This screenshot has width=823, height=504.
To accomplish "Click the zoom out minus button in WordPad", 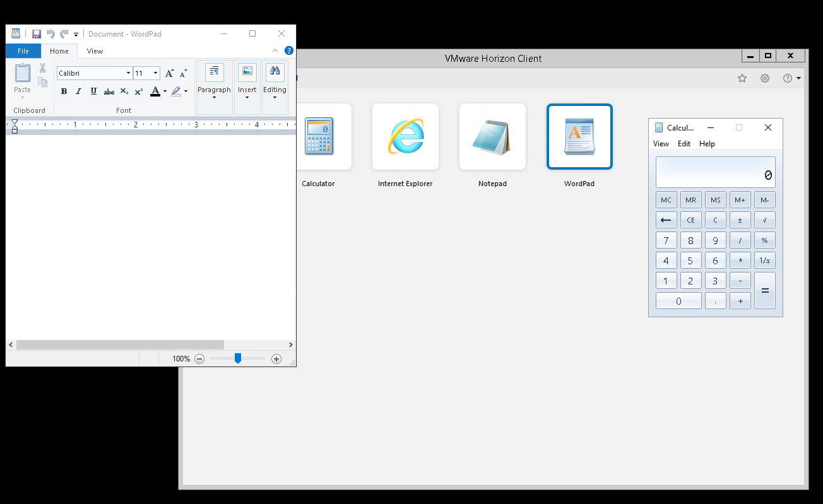I will point(199,359).
